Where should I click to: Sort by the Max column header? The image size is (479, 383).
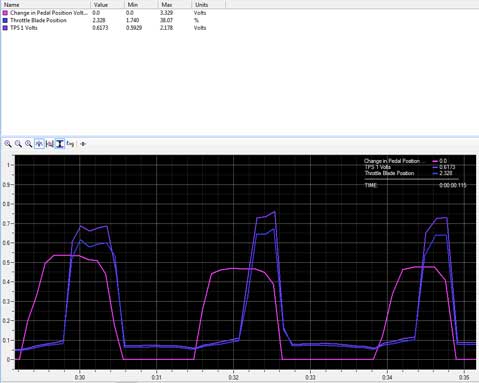[175, 5]
